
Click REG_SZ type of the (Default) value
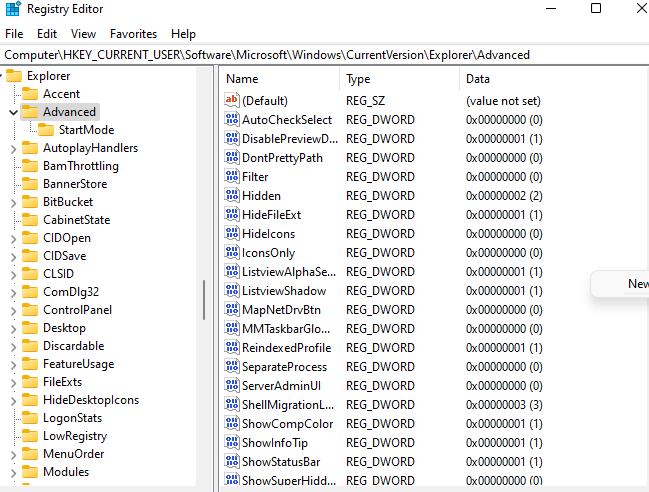365,101
